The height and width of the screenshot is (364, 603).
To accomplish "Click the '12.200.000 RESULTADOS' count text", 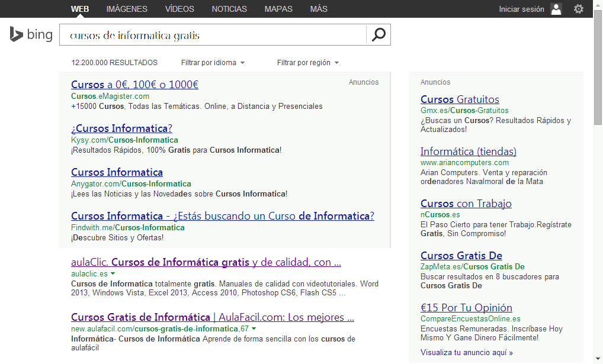I will click(x=114, y=63).
